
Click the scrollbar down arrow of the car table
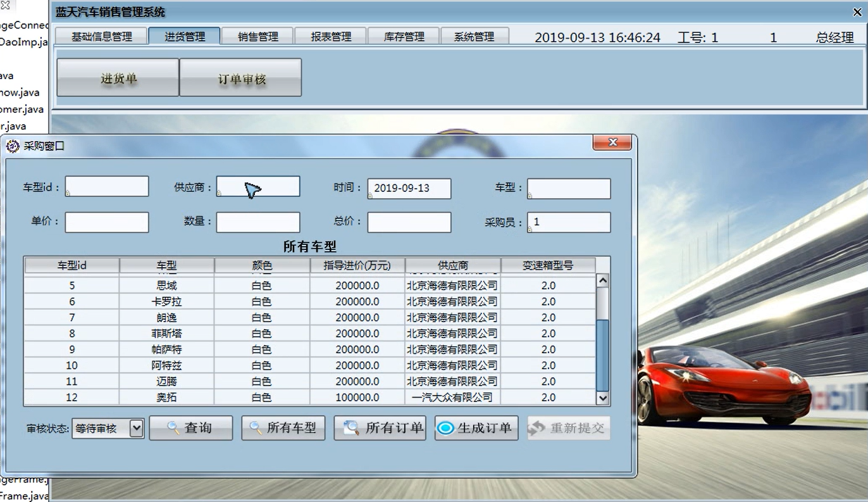point(602,398)
